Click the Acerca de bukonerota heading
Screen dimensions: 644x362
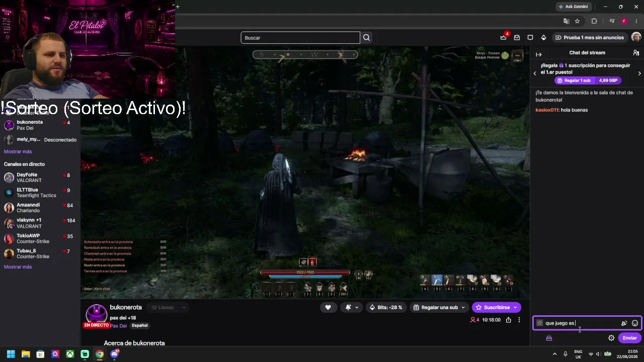coord(134,343)
